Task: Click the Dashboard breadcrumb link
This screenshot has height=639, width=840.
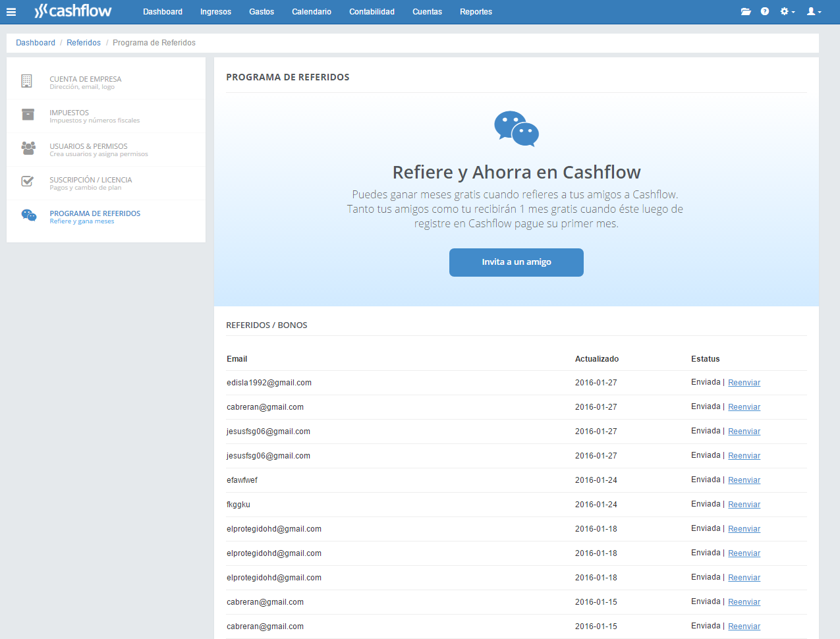Action: pos(36,43)
